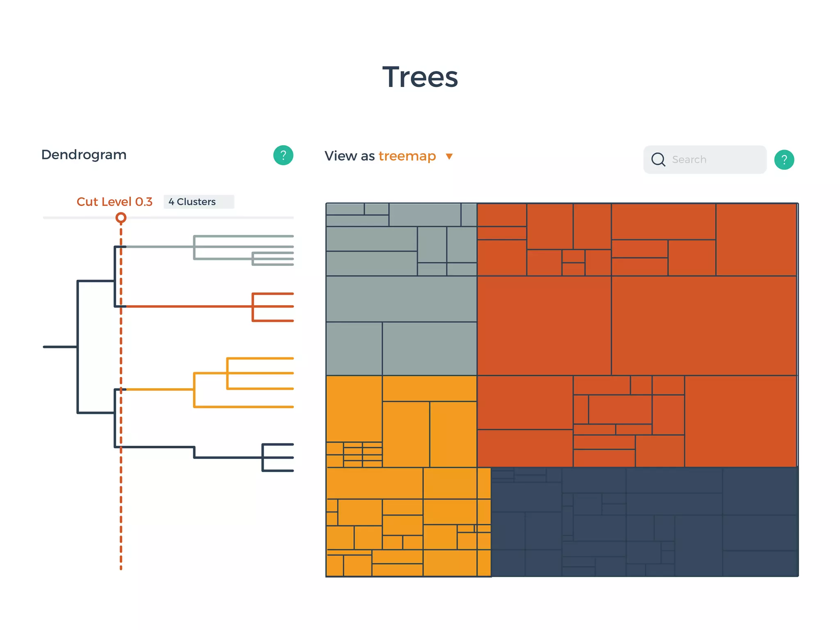Open the View as treemap dropdown arrow

coord(449,156)
